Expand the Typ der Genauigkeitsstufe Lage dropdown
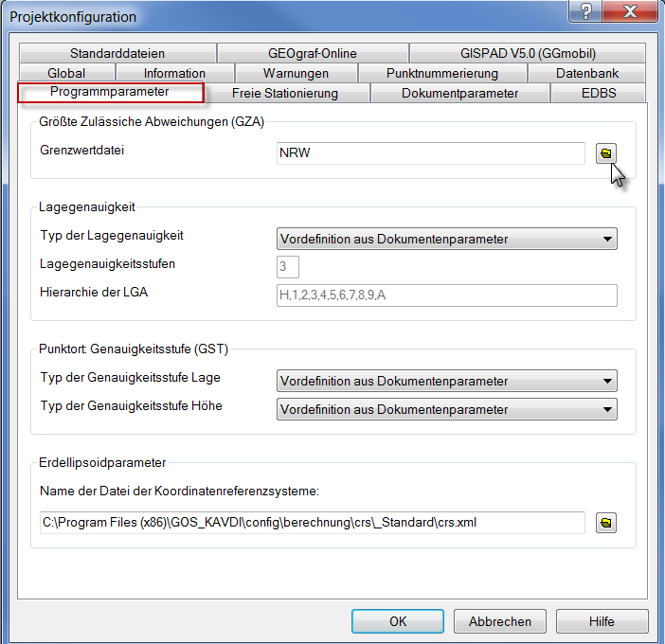665x644 pixels. click(x=447, y=381)
